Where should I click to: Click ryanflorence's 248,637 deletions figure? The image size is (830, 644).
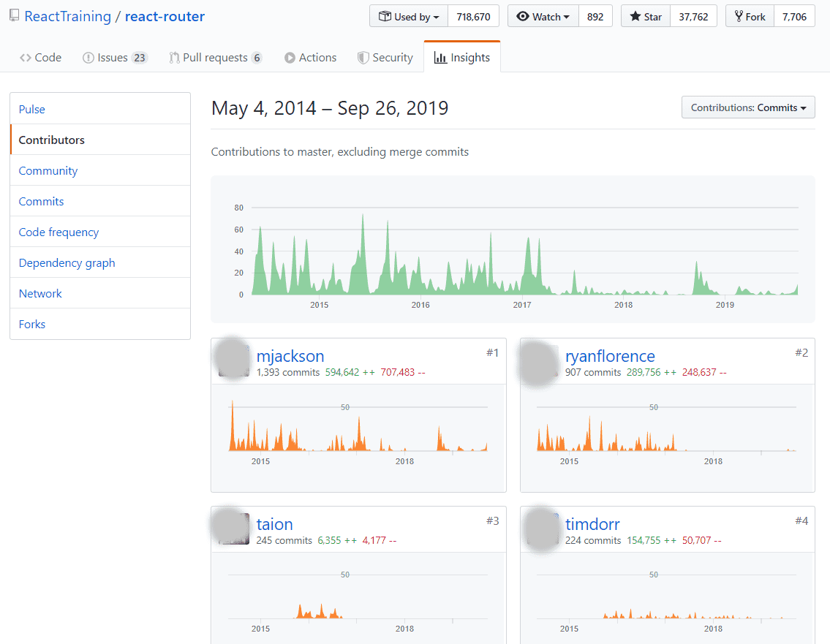click(704, 373)
